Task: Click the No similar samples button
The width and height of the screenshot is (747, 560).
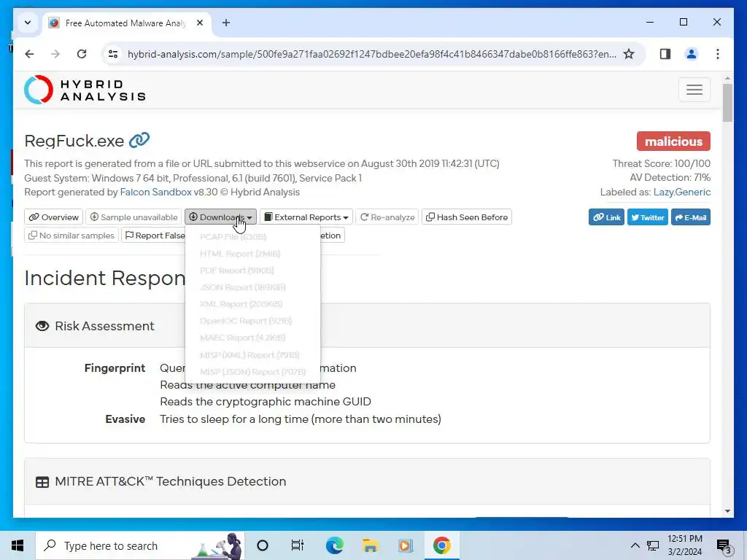Action: click(x=71, y=236)
